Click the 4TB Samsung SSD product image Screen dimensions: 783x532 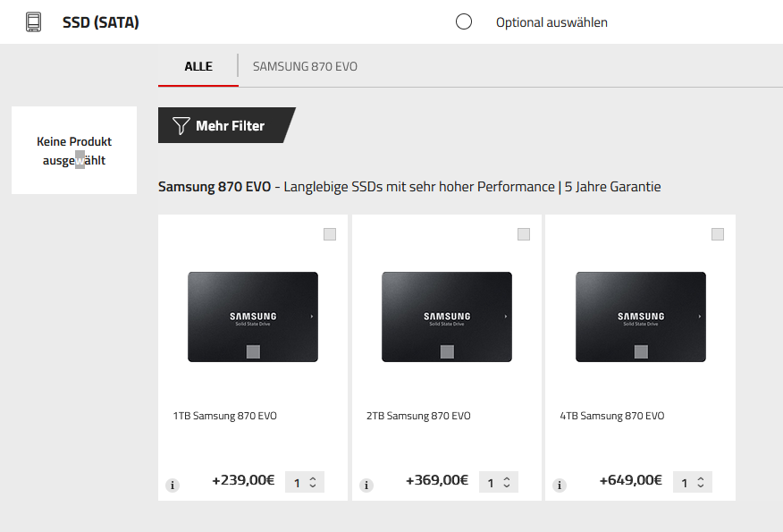641,317
